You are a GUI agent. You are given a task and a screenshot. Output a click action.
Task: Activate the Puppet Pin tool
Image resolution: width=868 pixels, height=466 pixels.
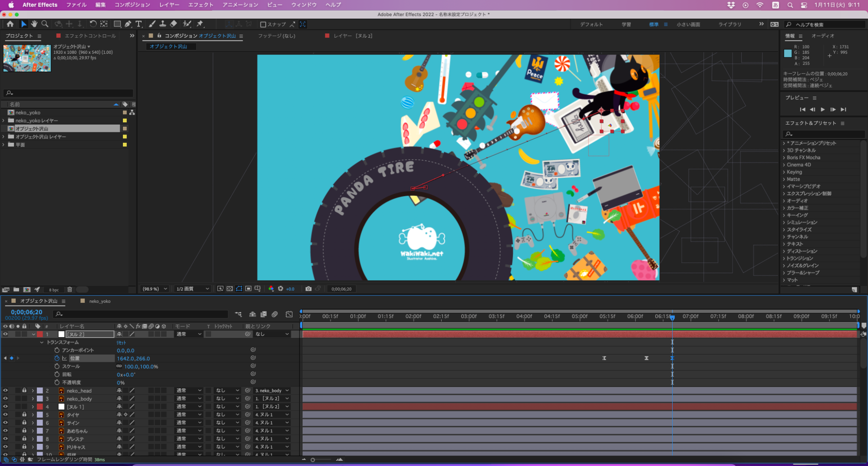pos(200,24)
